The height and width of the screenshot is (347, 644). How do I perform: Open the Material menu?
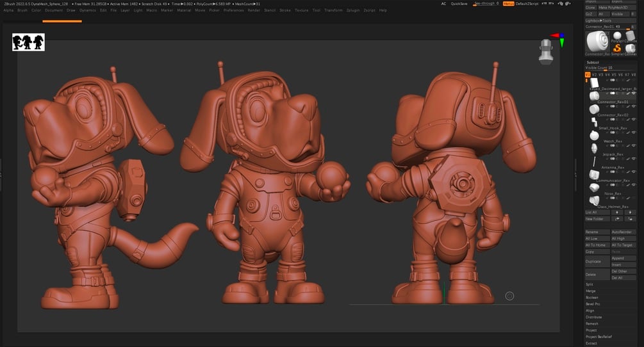184,10
